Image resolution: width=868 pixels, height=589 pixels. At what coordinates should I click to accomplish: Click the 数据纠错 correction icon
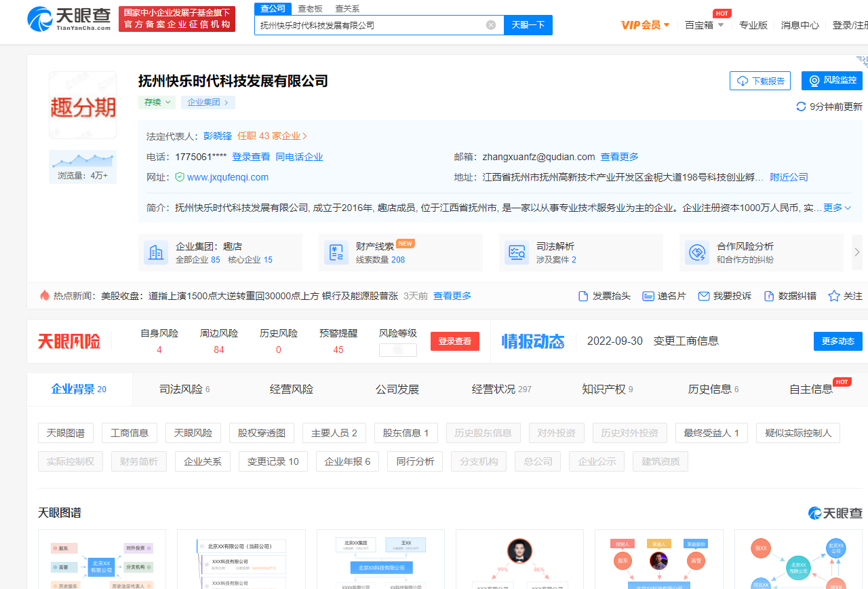tap(769, 296)
